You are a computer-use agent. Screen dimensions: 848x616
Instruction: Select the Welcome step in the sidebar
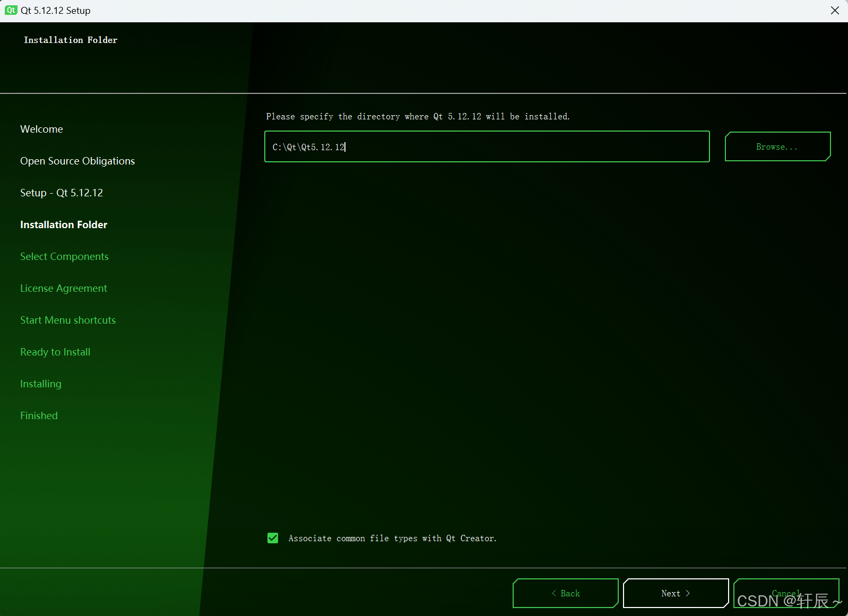(x=41, y=129)
